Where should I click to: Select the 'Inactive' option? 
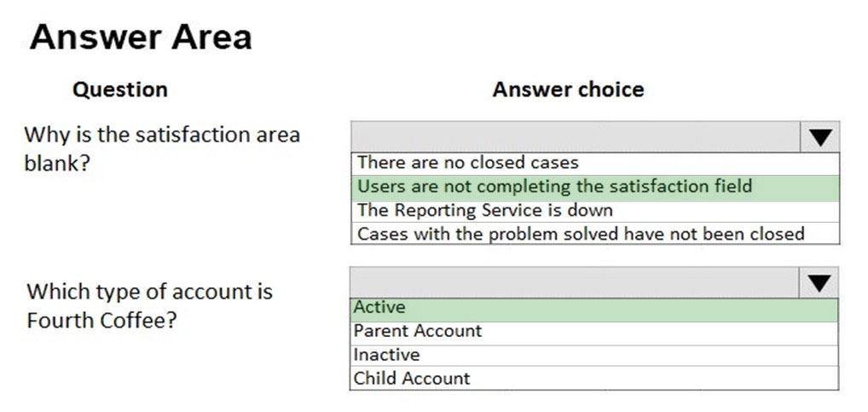pyautogui.click(x=594, y=356)
